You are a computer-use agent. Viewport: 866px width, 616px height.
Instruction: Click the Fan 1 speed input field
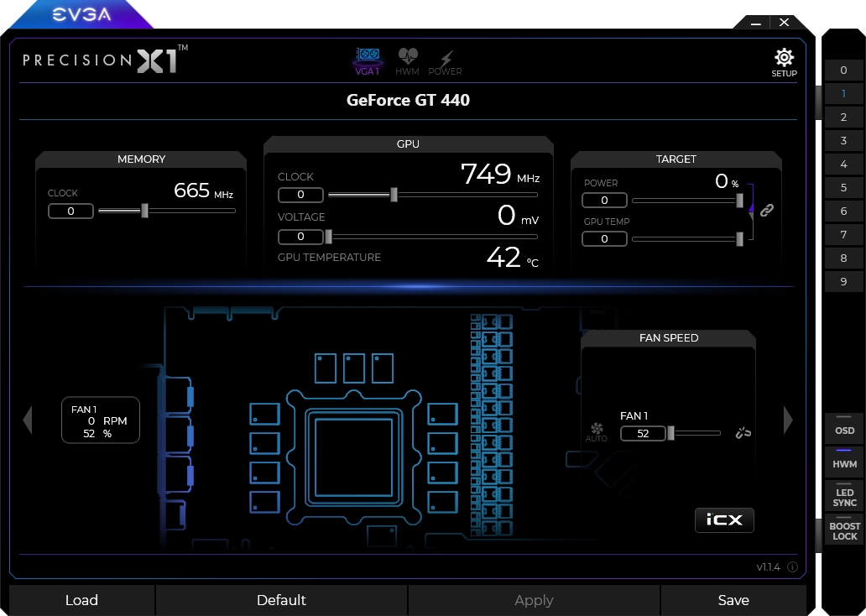point(643,433)
